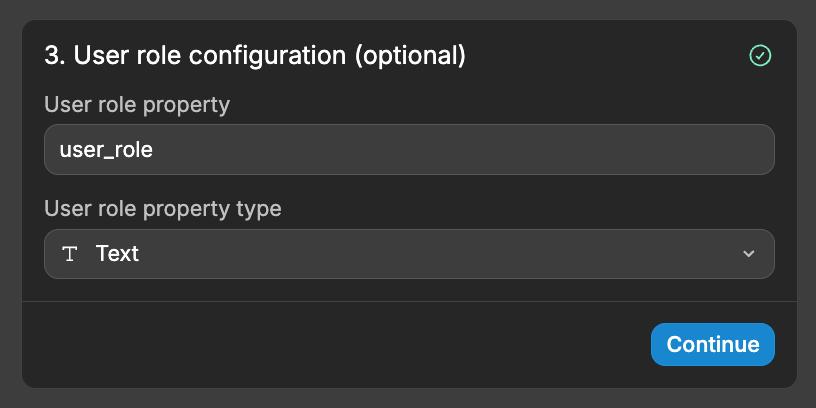Click the divider line above Continue

(x=409, y=301)
